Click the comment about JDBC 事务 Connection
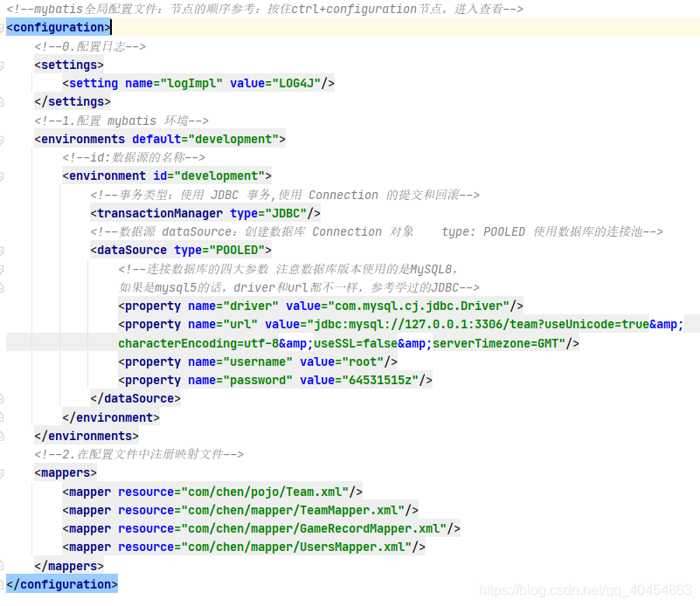The width and height of the screenshot is (700, 606). coord(285,195)
